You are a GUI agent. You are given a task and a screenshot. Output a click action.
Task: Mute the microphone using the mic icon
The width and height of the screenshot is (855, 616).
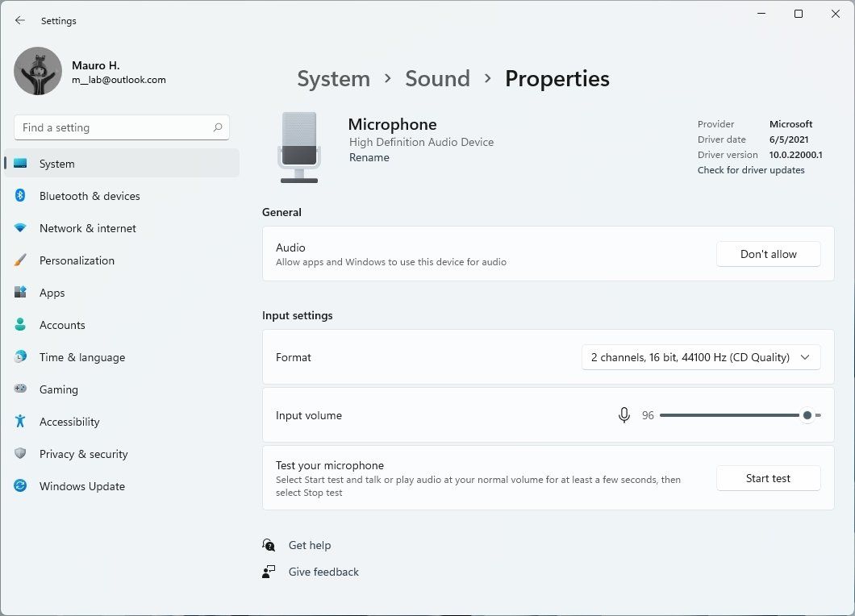click(x=624, y=415)
